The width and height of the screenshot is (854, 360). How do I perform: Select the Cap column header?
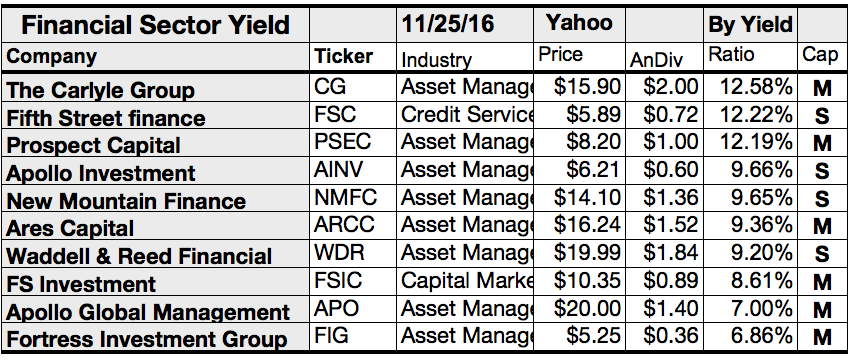(x=820, y=57)
